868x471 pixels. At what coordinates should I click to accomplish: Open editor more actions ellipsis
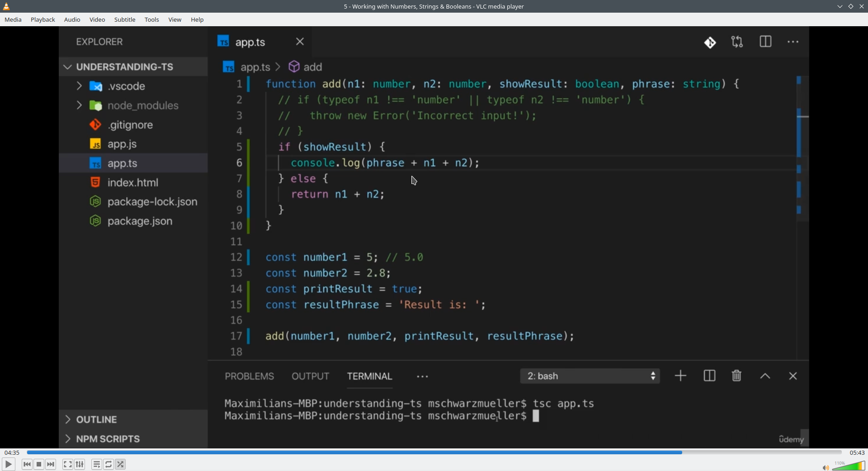click(x=793, y=42)
